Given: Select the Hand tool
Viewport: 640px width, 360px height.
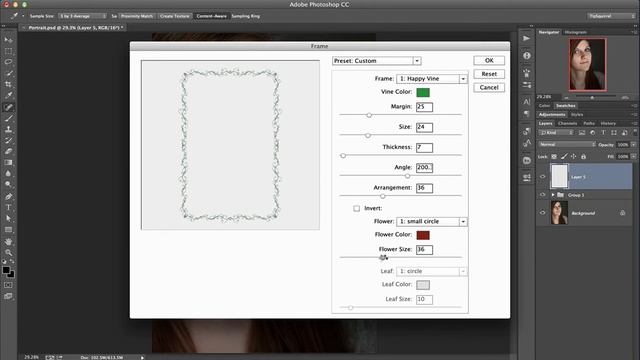Looking at the screenshot, I should click(8, 242).
